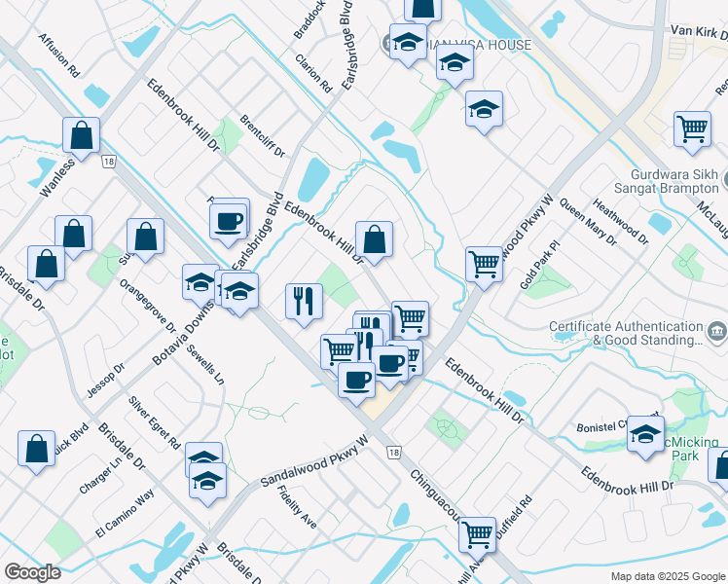Image resolution: width=728 pixels, height=584 pixels.
Task: Select the shopping bag marker near Orangegrove Dr
Action: [145, 235]
